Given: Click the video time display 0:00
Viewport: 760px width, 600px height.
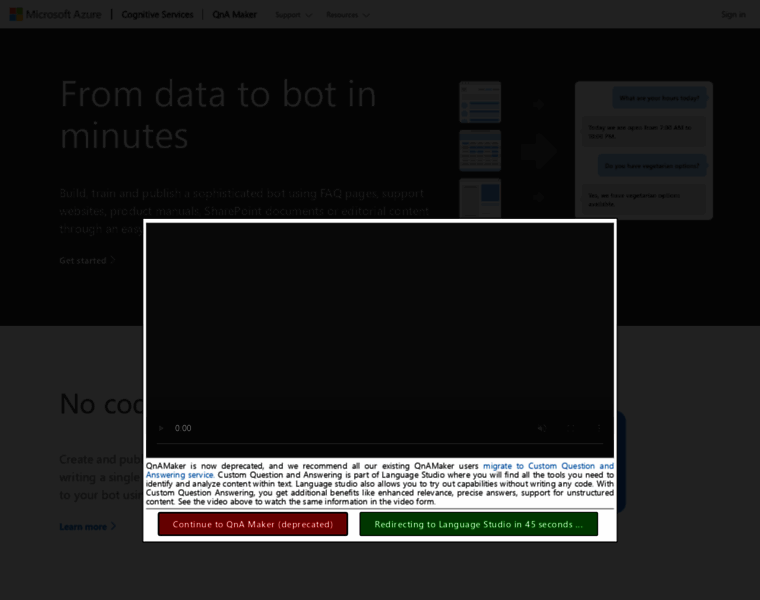Looking at the screenshot, I should click(183, 428).
